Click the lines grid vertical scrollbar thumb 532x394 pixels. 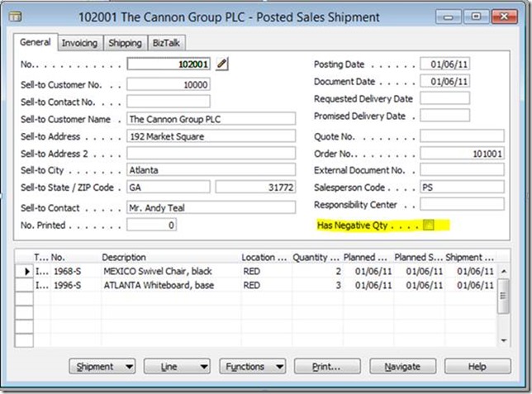503,296
